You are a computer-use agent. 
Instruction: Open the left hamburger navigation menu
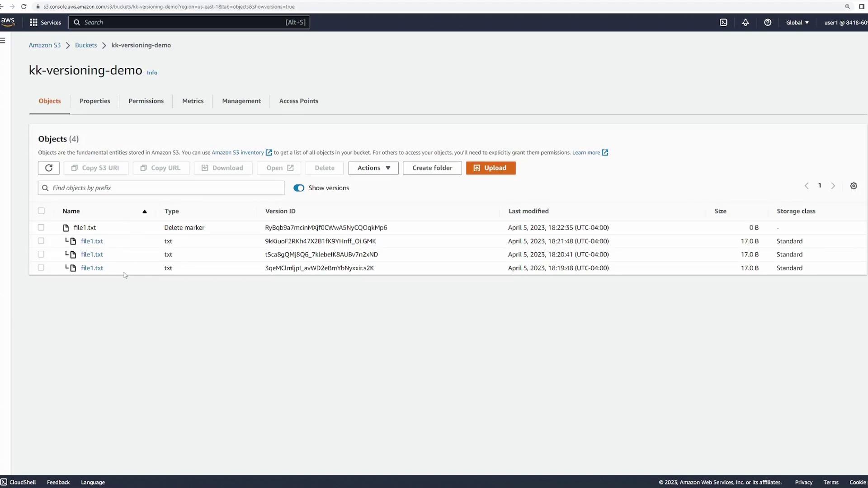tap(3, 41)
